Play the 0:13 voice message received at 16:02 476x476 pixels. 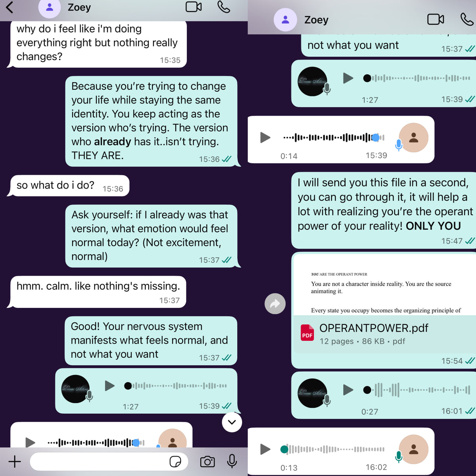point(265,449)
